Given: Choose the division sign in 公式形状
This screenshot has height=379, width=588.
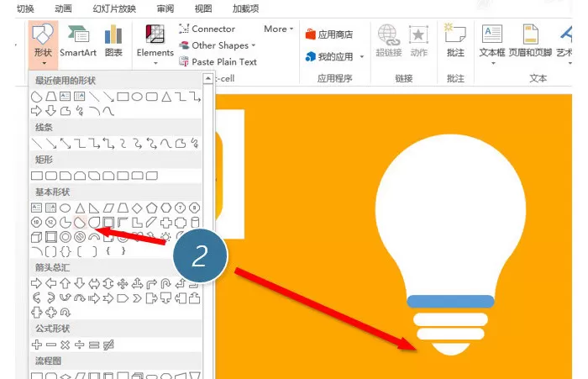Looking at the screenshot, I should click(x=80, y=345).
